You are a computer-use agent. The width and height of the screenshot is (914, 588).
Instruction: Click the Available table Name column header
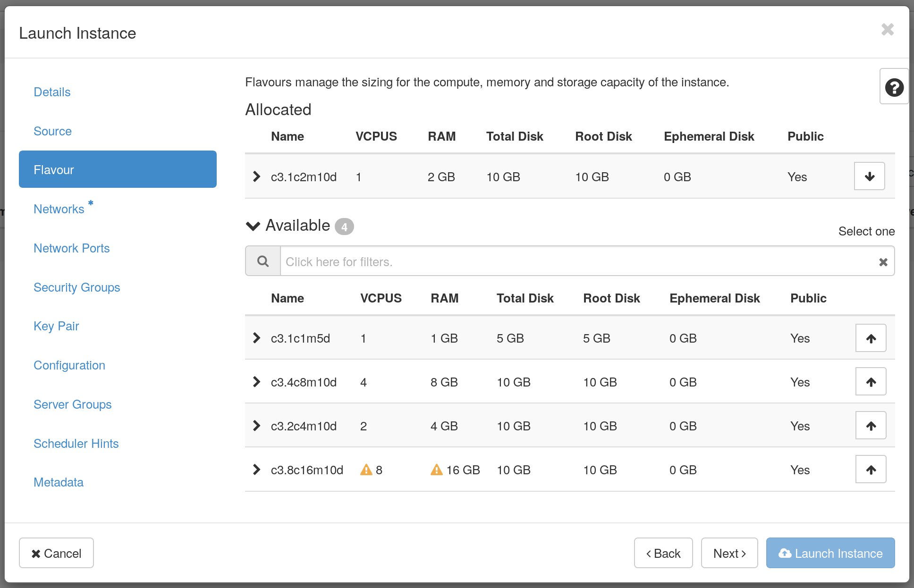pos(287,298)
